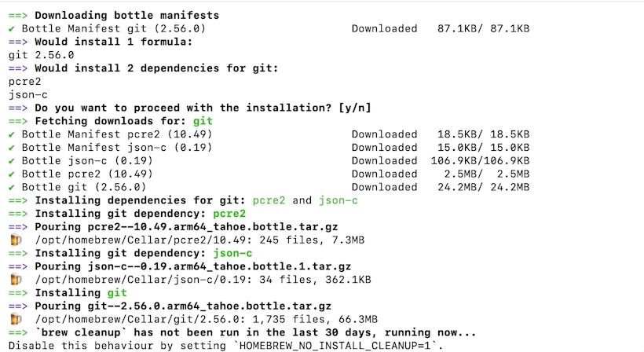Click the ==> arrow before Do you want to proceed
The image size is (644, 352).
pos(18,108)
